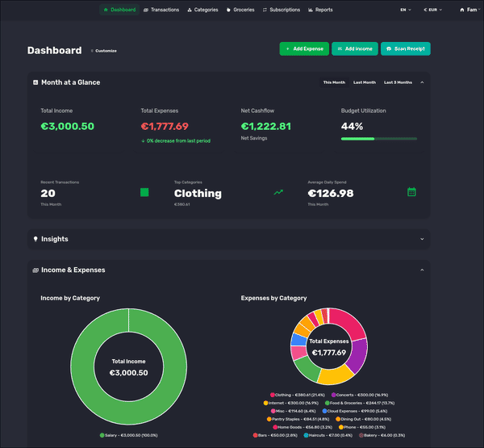484x448 pixels.
Task: Click the trending arrow icon beside Top Categories
Action: coord(278,192)
